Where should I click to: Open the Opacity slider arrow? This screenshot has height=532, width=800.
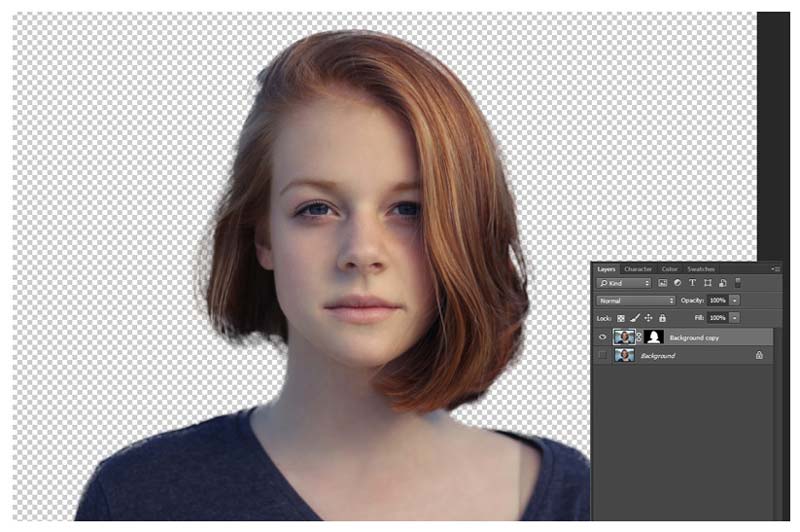coord(735,300)
